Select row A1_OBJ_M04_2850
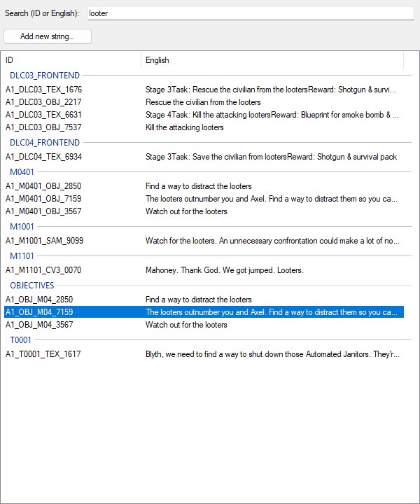The height and width of the screenshot is (504, 420). (204, 300)
